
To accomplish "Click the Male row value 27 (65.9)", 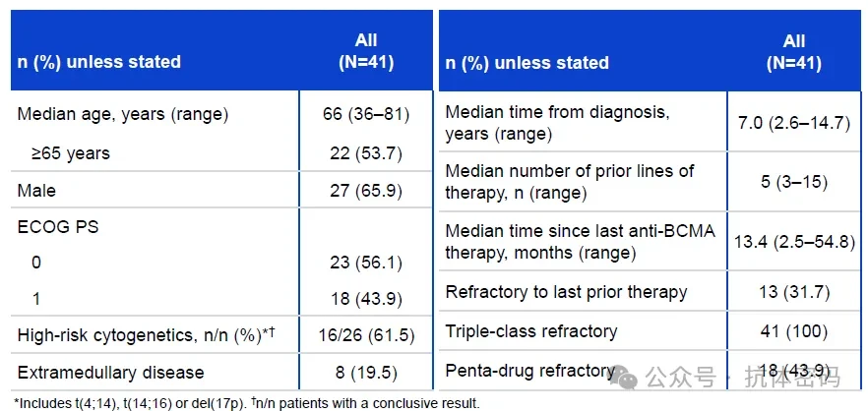I will [x=366, y=191].
